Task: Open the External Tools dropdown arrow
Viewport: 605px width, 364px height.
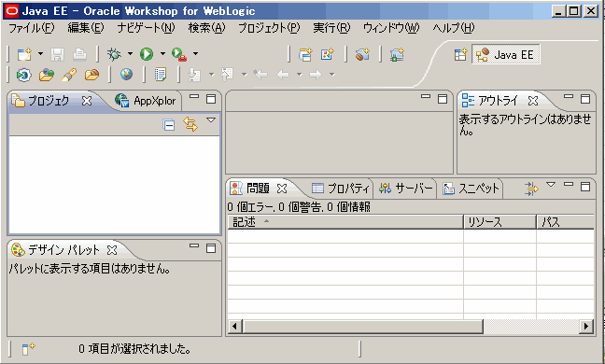Action: click(x=196, y=54)
